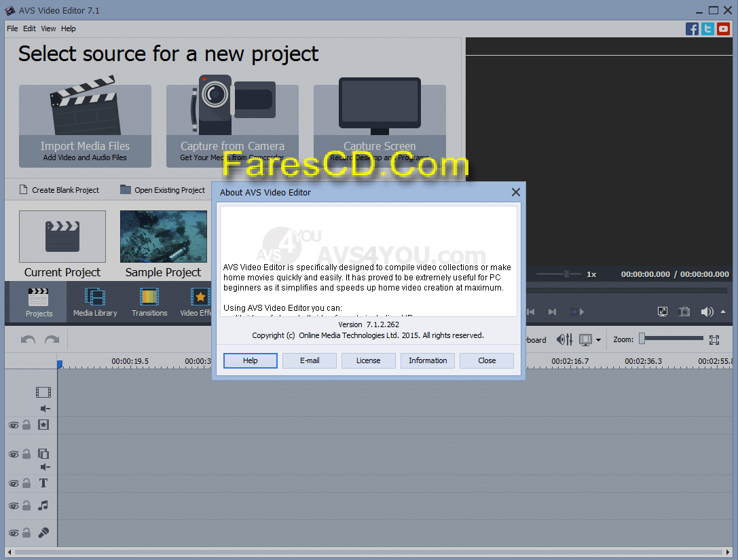Toggle visibility of video effects track
This screenshot has height=560, width=738.
[14, 426]
